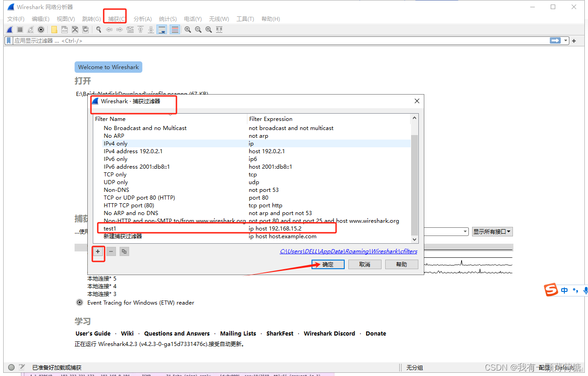Select the 'TCP only' filter row

coord(252,174)
